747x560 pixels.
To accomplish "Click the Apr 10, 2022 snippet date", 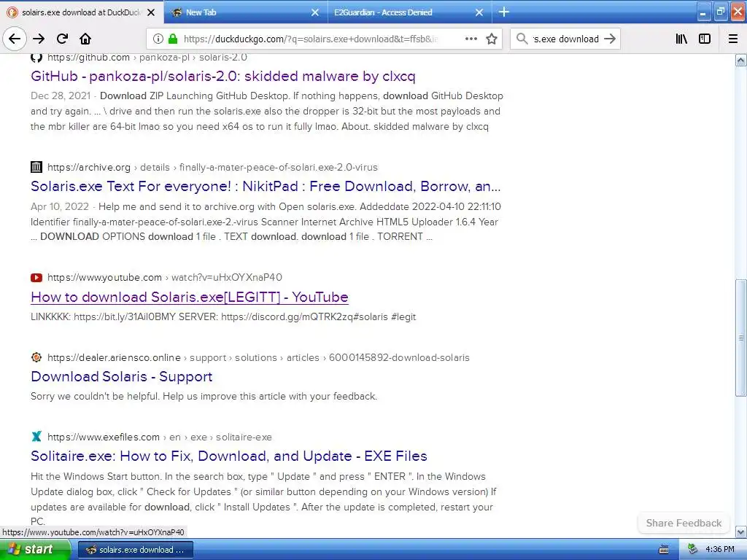I will point(60,206).
